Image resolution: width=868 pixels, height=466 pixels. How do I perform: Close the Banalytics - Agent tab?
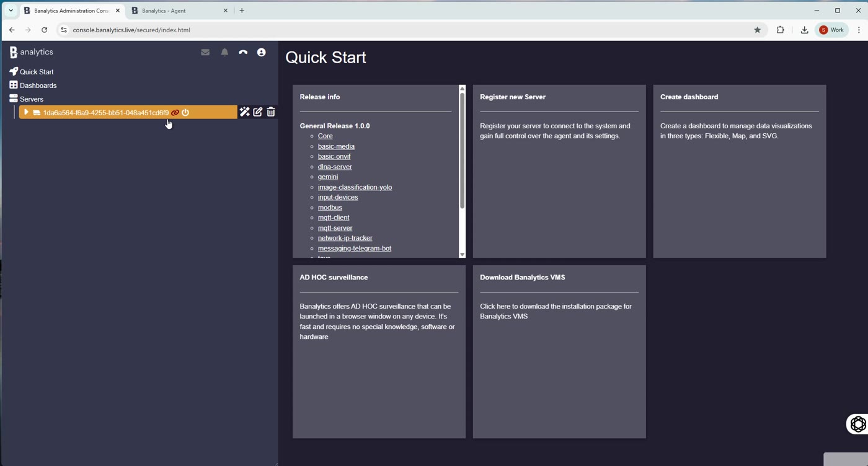[226, 11]
